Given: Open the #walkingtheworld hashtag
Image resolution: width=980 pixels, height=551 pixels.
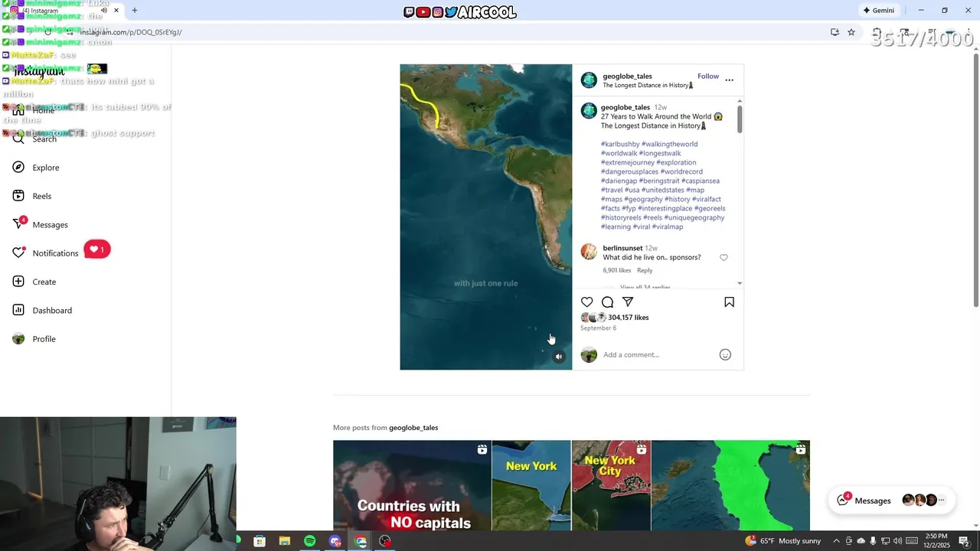Looking at the screenshot, I should point(670,144).
